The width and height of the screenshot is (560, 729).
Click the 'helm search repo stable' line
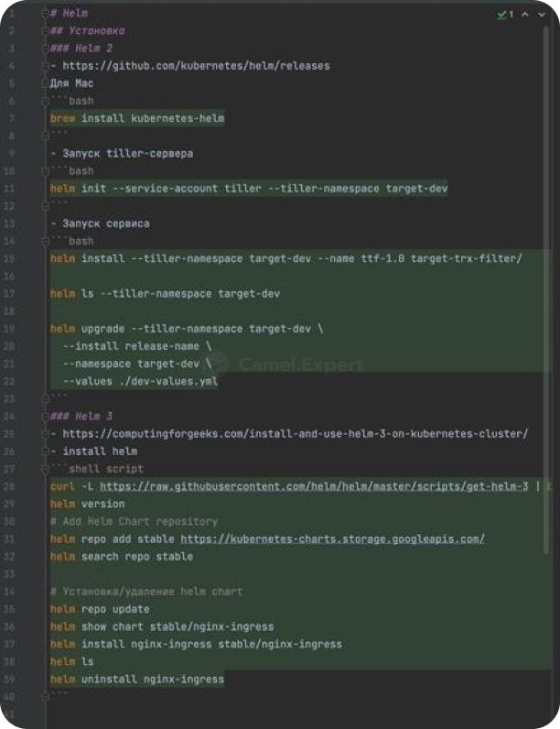coord(122,556)
